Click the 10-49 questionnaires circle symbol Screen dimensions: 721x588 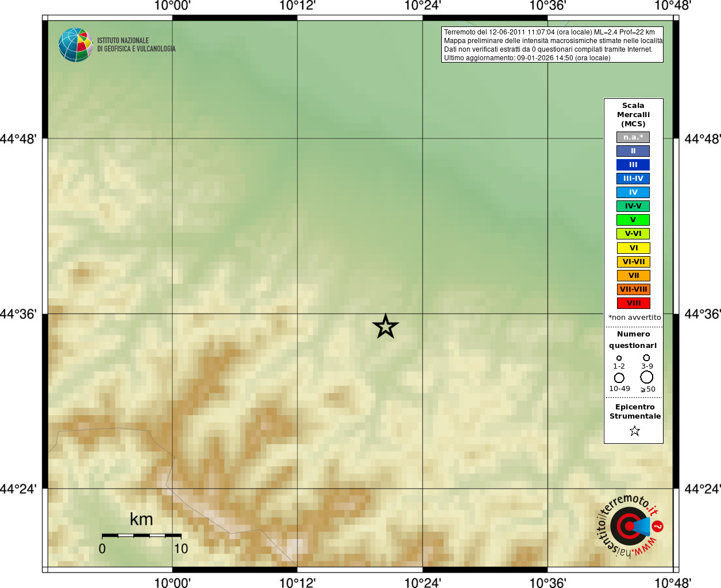pos(619,378)
